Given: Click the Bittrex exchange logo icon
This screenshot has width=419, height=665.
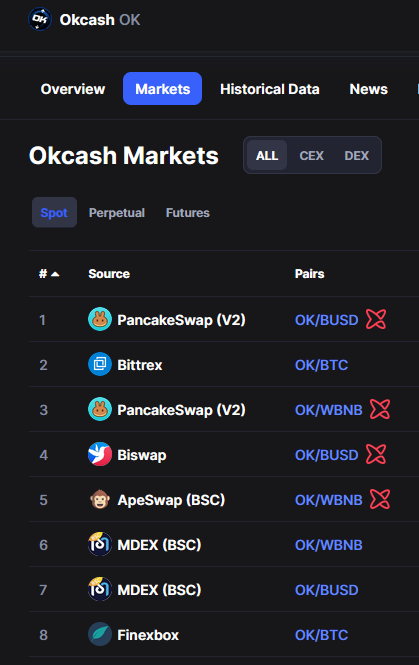Looking at the screenshot, I should [x=100, y=364].
